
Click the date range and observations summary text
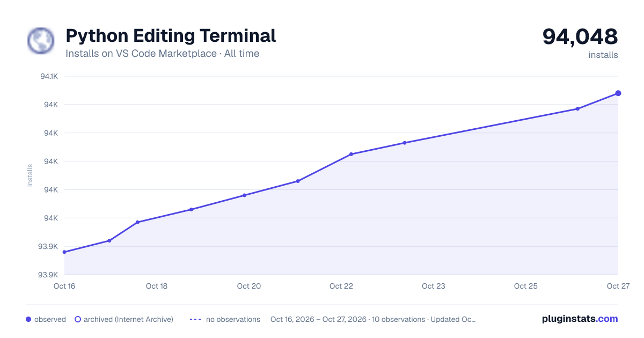click(x=373, y=319)
